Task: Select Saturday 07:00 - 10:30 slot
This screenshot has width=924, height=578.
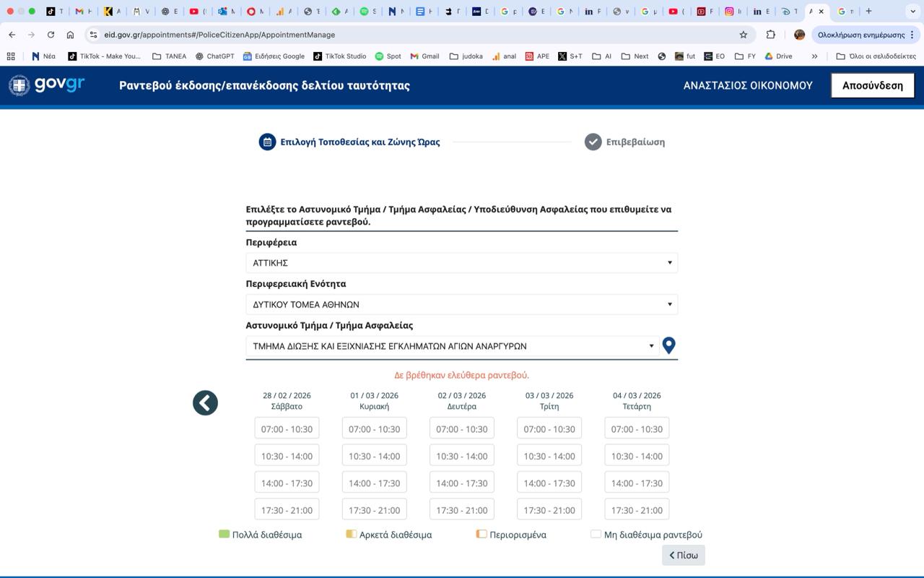Action: coord(287,428)
